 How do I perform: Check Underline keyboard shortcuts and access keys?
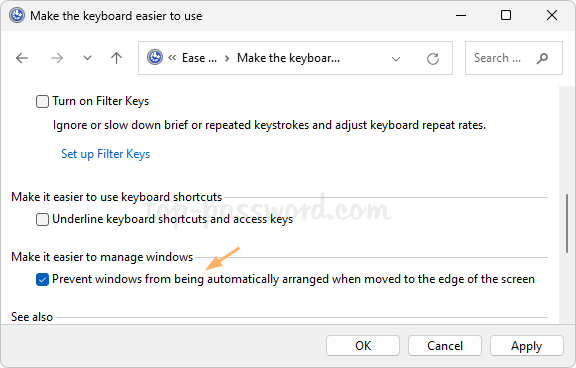tap(42, 220)
